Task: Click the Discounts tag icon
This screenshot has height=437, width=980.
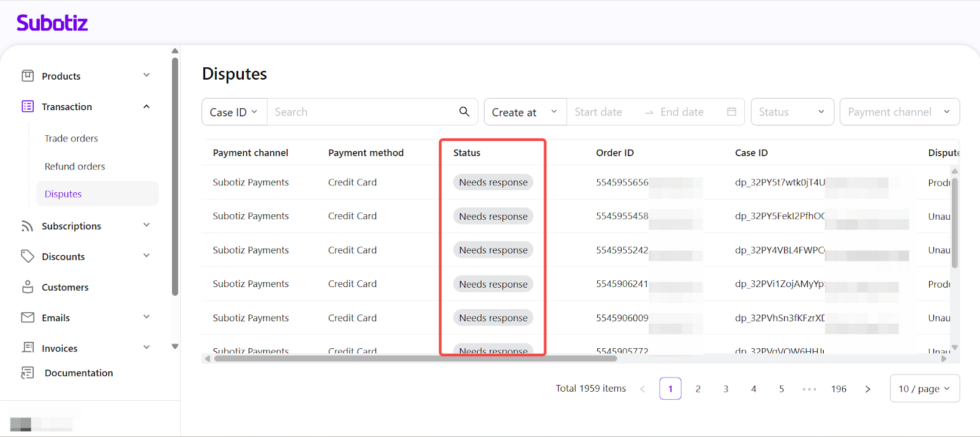Action: point(28,256)
